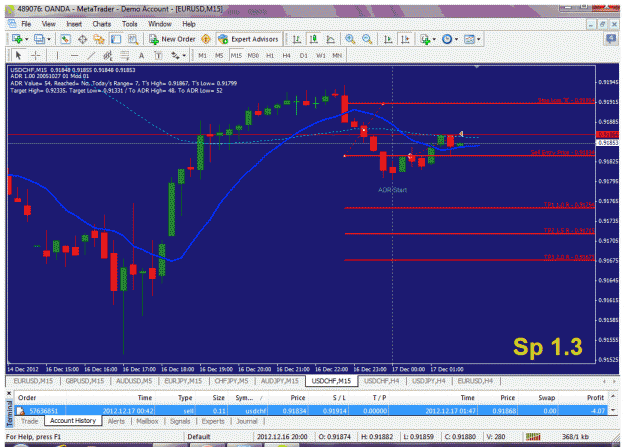This screenshot has width=625, height=447.
Task: Select the Vertical Line drawing tool
Action: coord(57,55)
